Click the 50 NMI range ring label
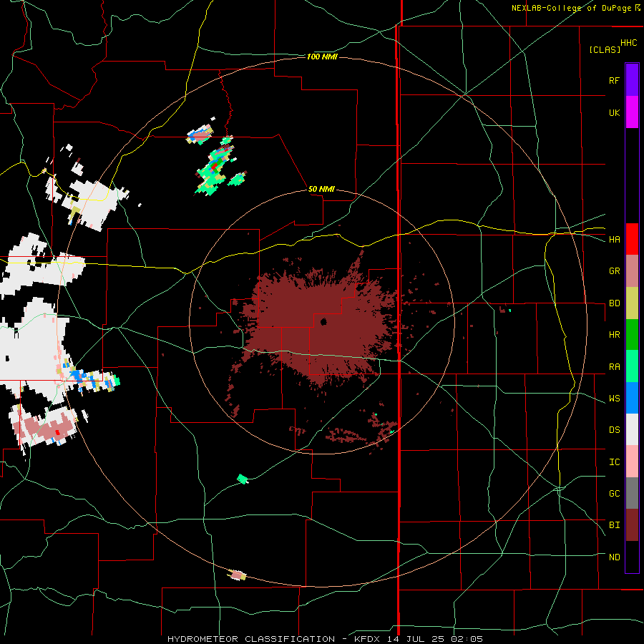644x644 pixels. point(321,189)
